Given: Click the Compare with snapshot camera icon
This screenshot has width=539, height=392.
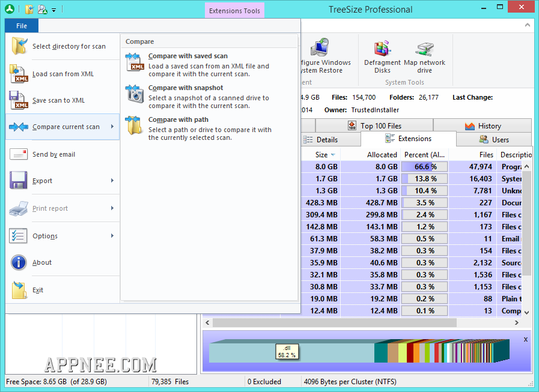Looking at the screenshot, I should [135, 94].
